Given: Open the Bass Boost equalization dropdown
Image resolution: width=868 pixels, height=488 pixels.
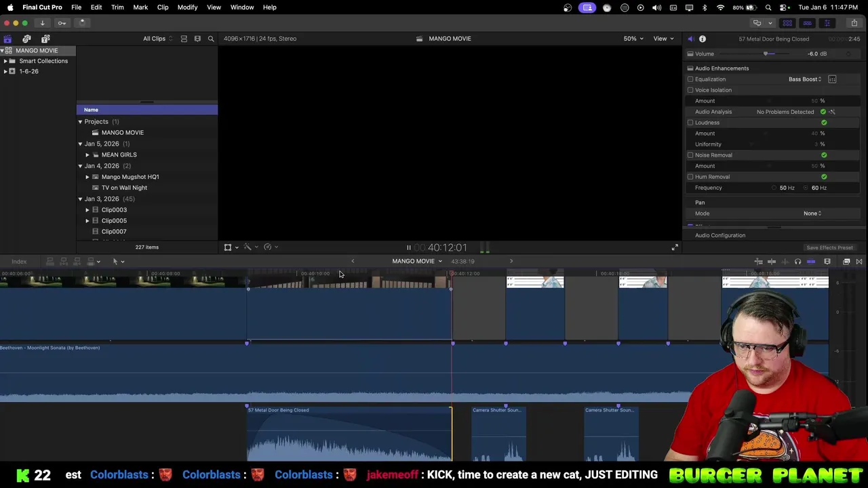Looking at the screenshot, I should [805, 79].
